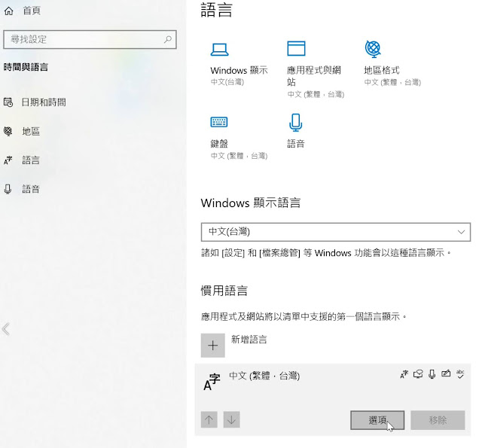Click the 移除 button
The height and width of the screenshot is (448, 482).
[438, 420]
